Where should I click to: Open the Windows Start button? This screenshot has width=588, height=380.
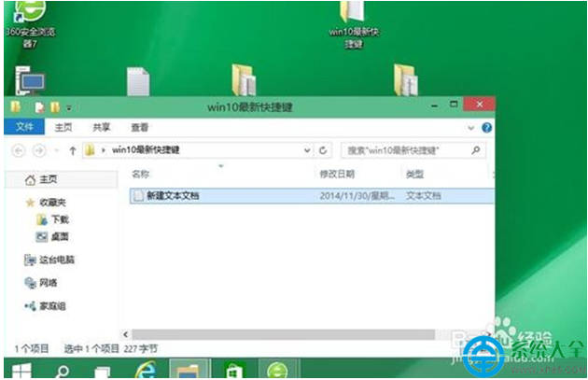tap(21, 370)
